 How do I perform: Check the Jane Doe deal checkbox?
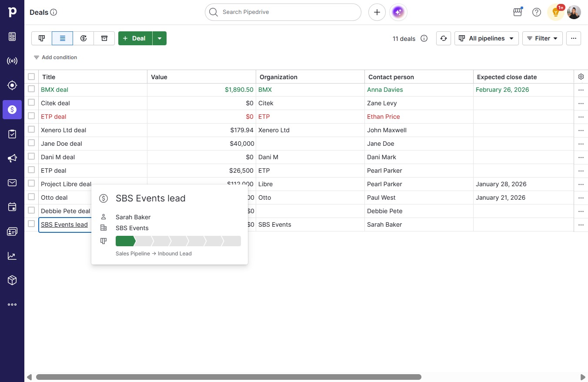(31, 143)
